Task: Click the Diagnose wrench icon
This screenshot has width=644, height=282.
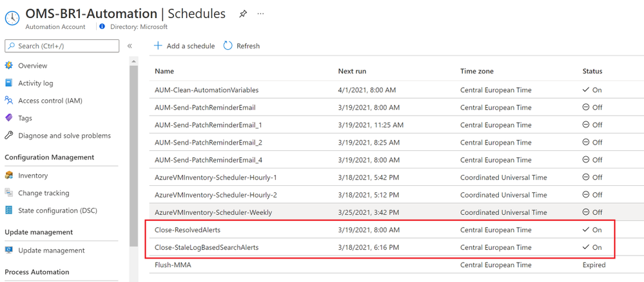Action: (8, 136)
